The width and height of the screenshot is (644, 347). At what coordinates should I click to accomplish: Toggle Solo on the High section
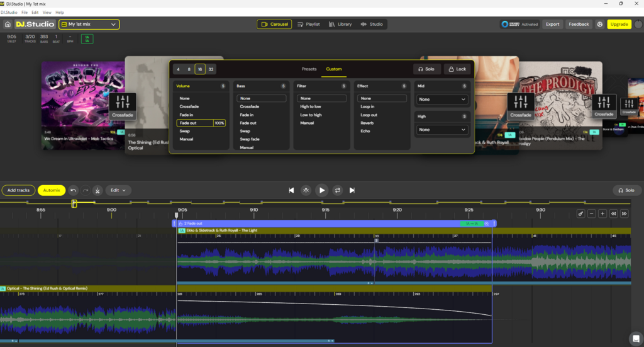(465, 117)
